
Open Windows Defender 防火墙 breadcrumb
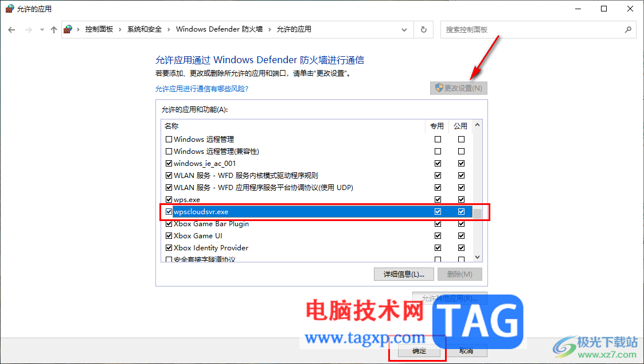[x=219, y=29]
